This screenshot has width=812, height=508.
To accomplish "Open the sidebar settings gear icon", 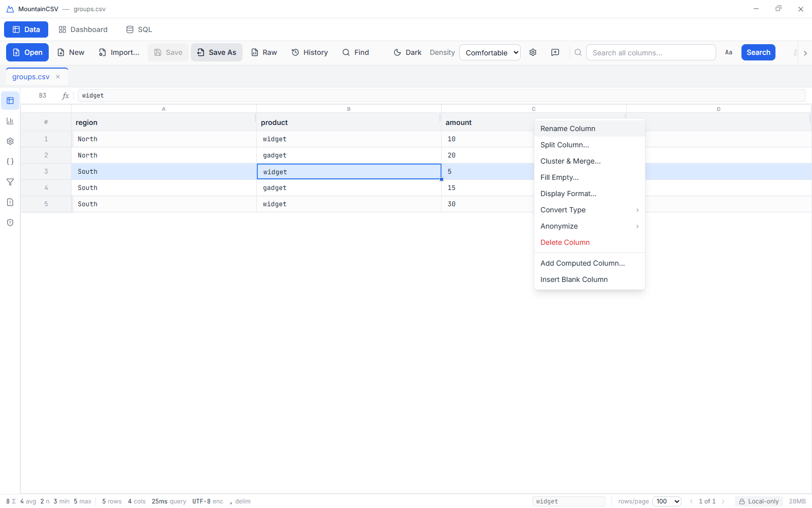I will coord(10,141).
